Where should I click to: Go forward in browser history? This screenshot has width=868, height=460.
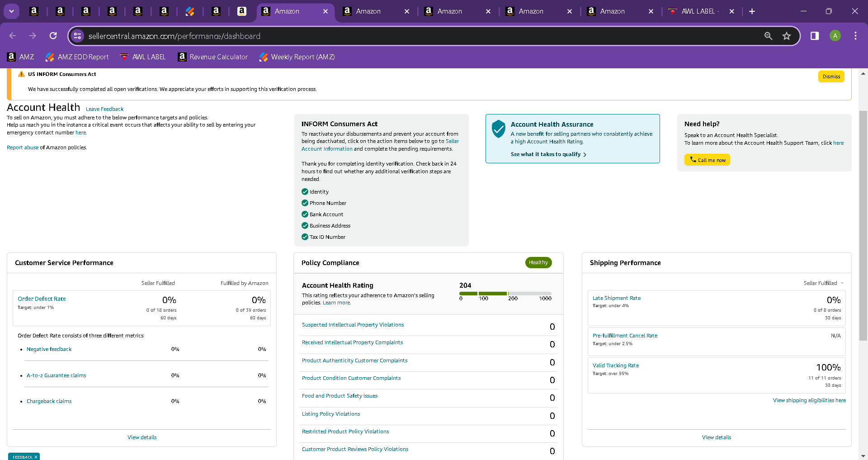[x=33, y=36]
